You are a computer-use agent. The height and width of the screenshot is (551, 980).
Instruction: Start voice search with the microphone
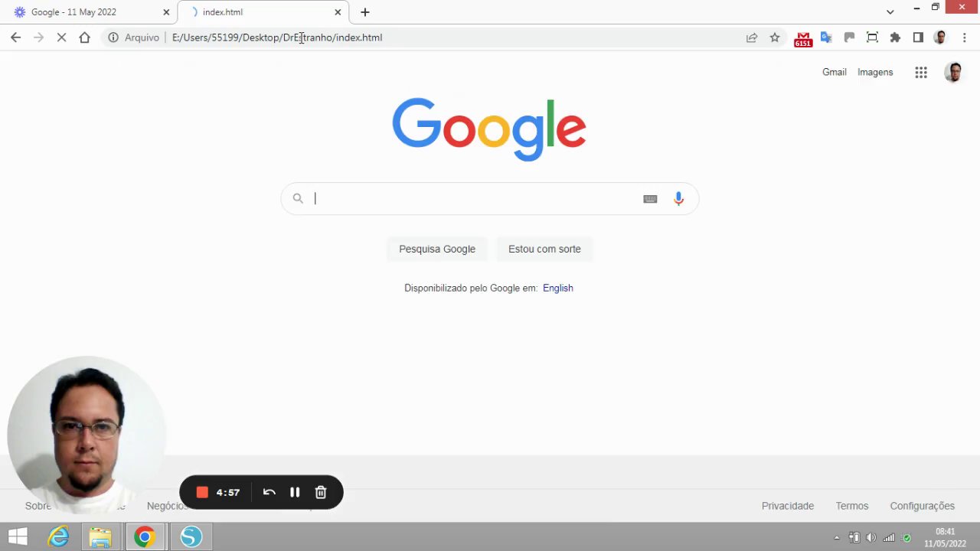click(x=678, y=199)
